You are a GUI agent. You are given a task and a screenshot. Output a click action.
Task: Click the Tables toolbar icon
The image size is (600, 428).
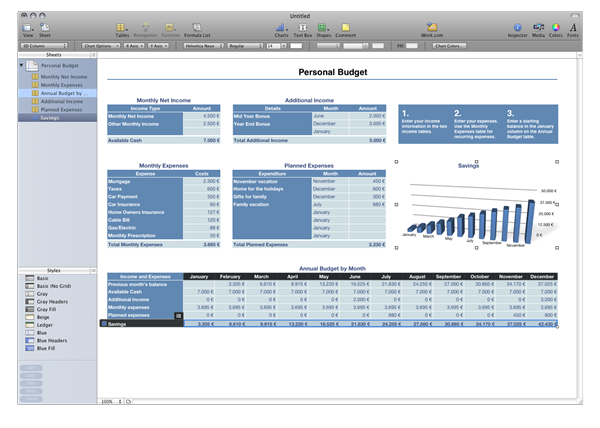pyautogui.click(x=121, y=29)
